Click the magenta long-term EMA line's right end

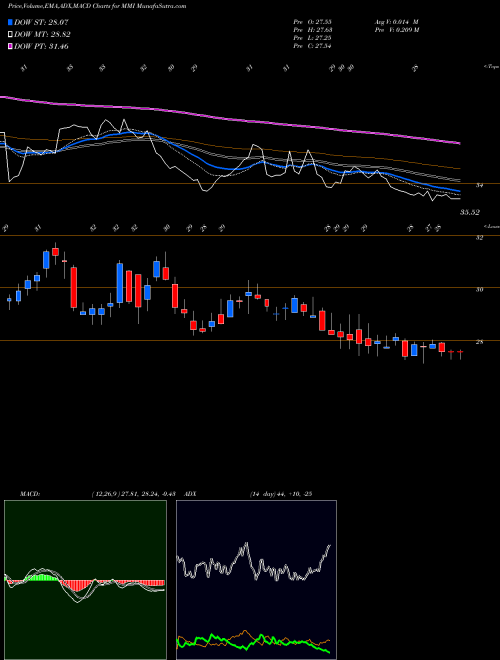coord(459,143)
